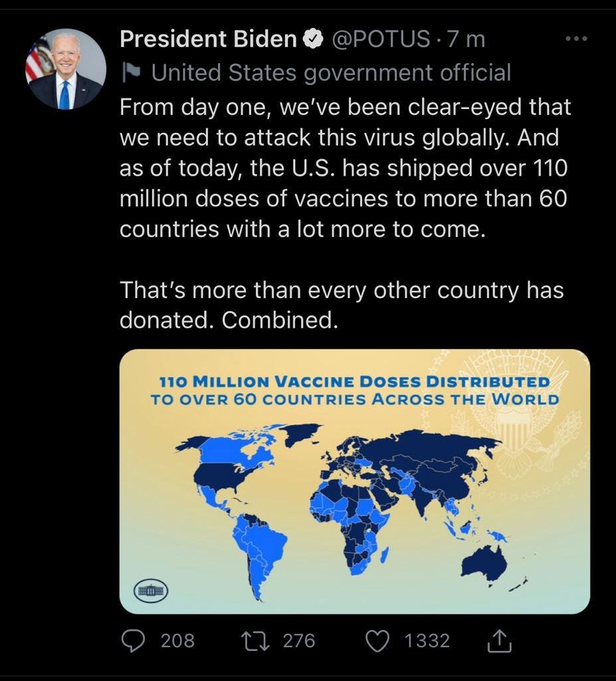Tap the retweet arrows icon
This screenshot has width=616, height=681.
256,642
